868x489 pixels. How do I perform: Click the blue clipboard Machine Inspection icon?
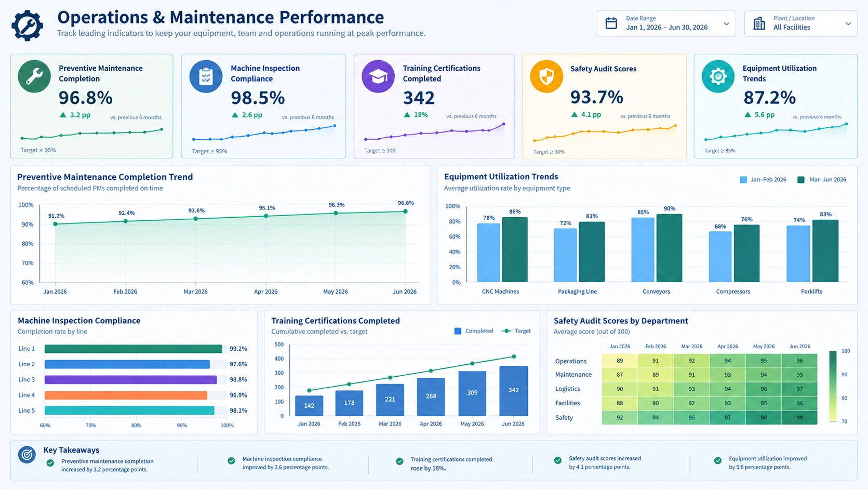click(x=206, y=76)
